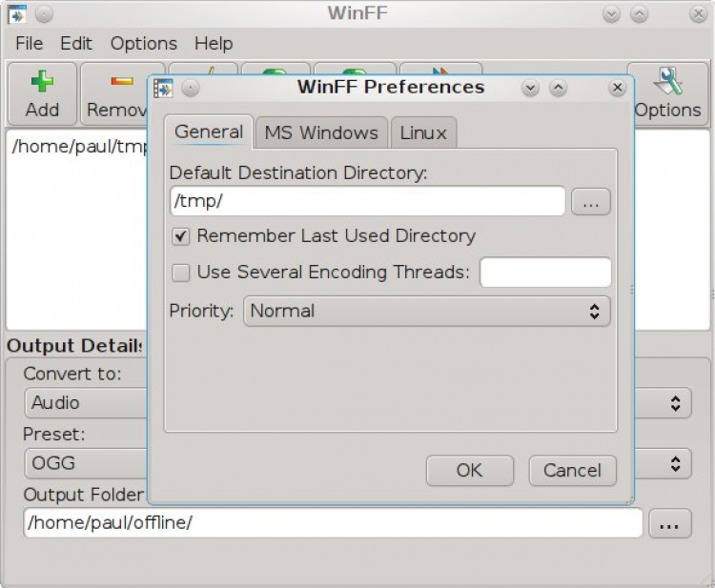715x588 pixels.
Task: Close the main WinFF window
Action: point(698,14)
